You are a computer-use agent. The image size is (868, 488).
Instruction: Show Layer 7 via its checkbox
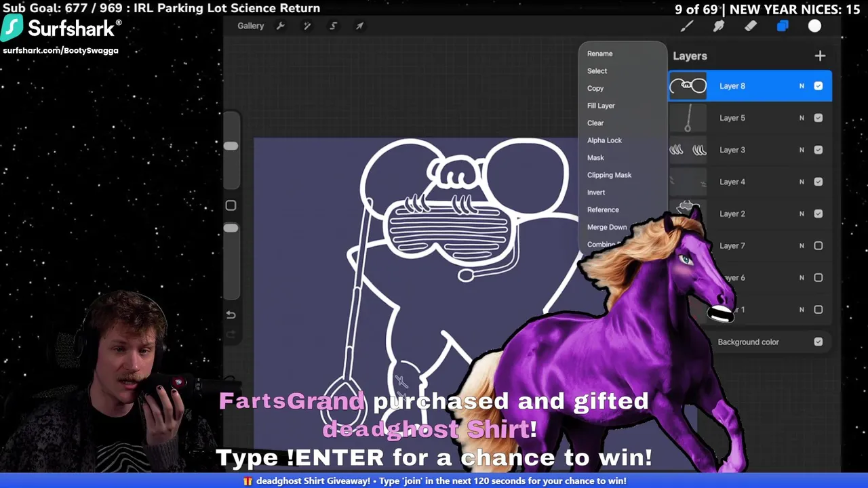[x=818, y=245]
